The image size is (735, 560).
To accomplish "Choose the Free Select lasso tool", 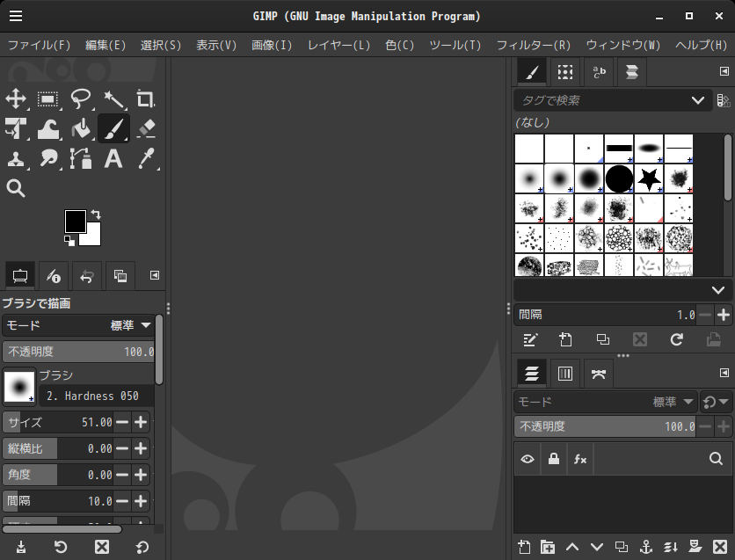I will pyautogui.click(x=81, y=99).
